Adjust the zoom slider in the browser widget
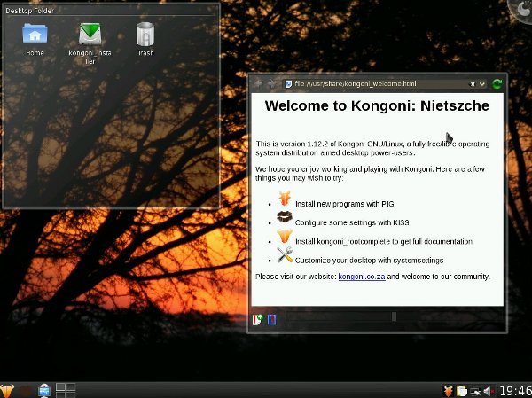 (x=394, y=316)
